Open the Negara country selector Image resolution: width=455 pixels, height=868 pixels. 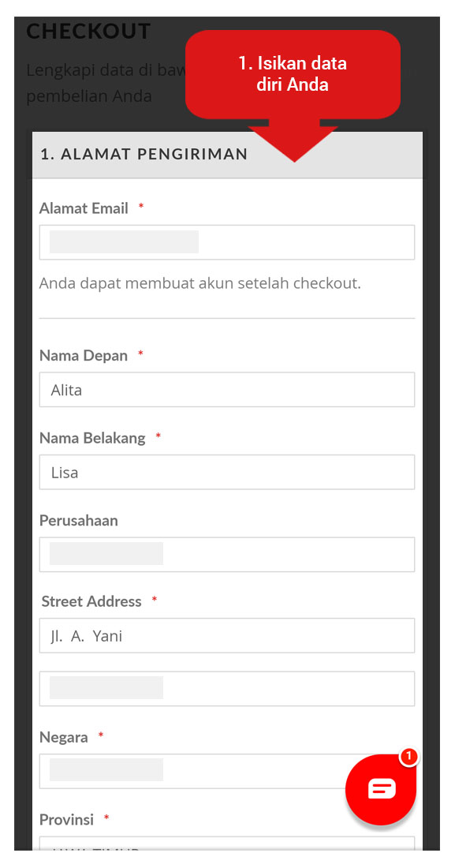tap(227, 771)
